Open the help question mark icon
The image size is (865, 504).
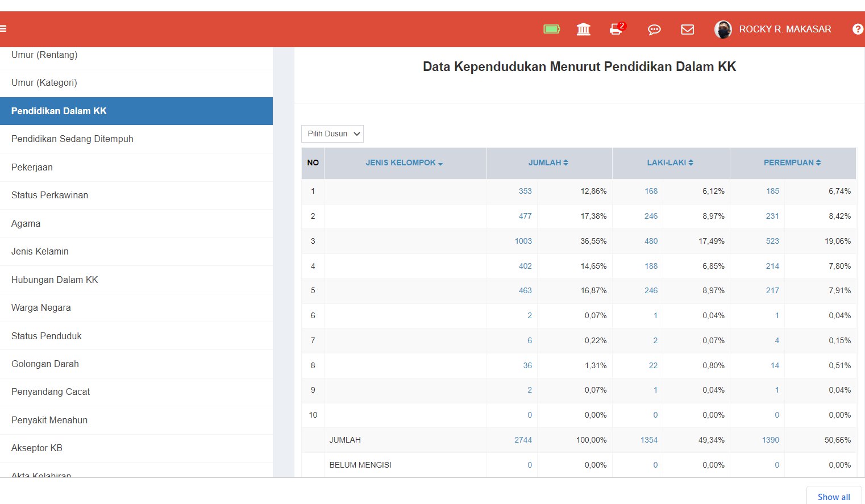(x=858, y=29)
